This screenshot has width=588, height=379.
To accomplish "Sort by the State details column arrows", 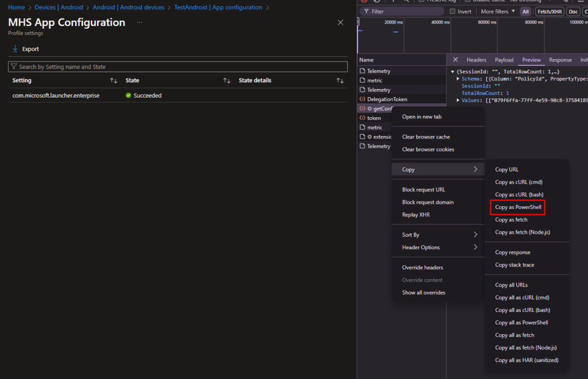I will click(340, 80).
